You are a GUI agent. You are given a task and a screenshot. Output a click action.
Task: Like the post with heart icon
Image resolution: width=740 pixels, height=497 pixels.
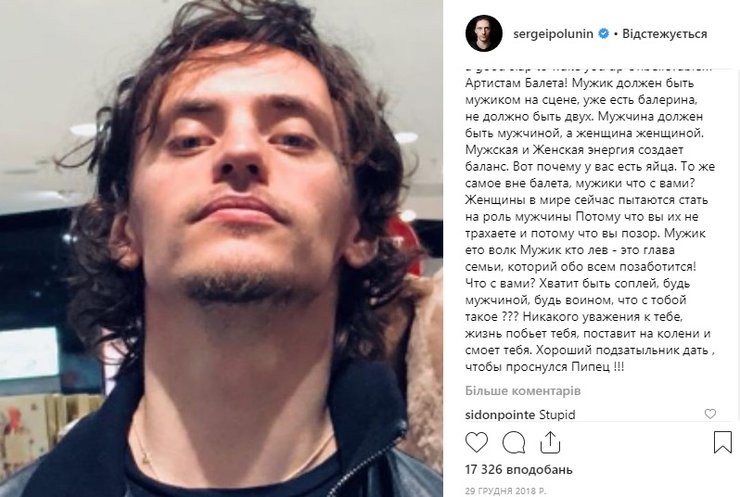click(x=476, y=443)
